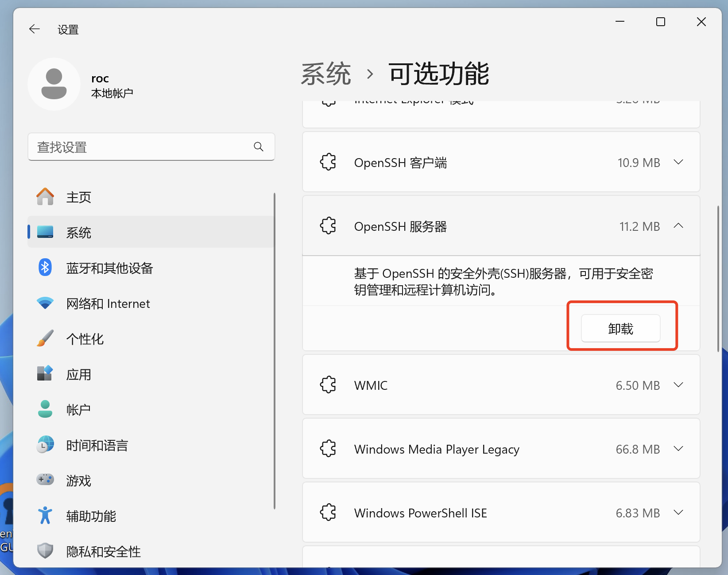Click the Home house icon
728x575 pixels.
45,197
